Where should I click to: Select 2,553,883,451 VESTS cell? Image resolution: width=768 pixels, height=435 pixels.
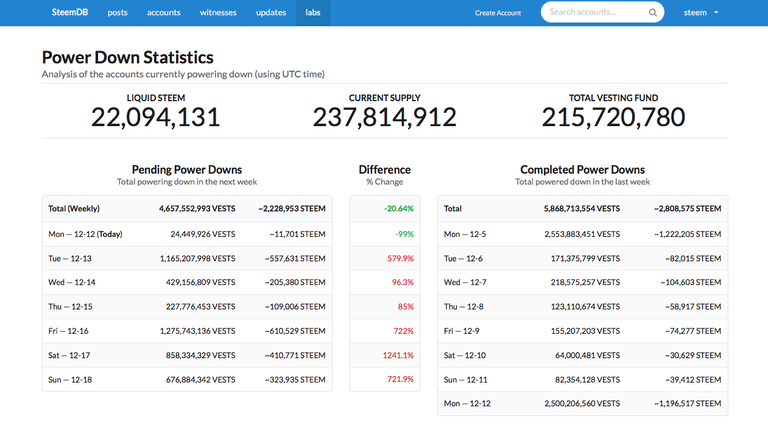tap(582, 234)
